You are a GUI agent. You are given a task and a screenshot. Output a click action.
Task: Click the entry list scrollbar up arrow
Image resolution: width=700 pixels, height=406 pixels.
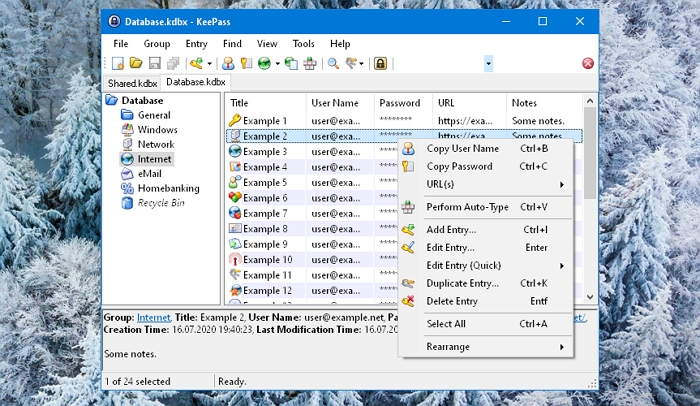[590, 101]
